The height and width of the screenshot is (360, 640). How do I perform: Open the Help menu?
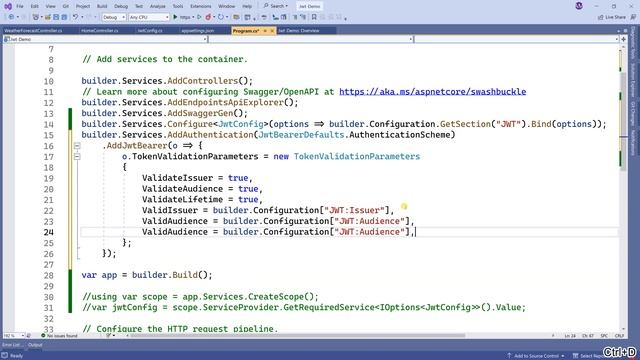[x=247, y=6]
